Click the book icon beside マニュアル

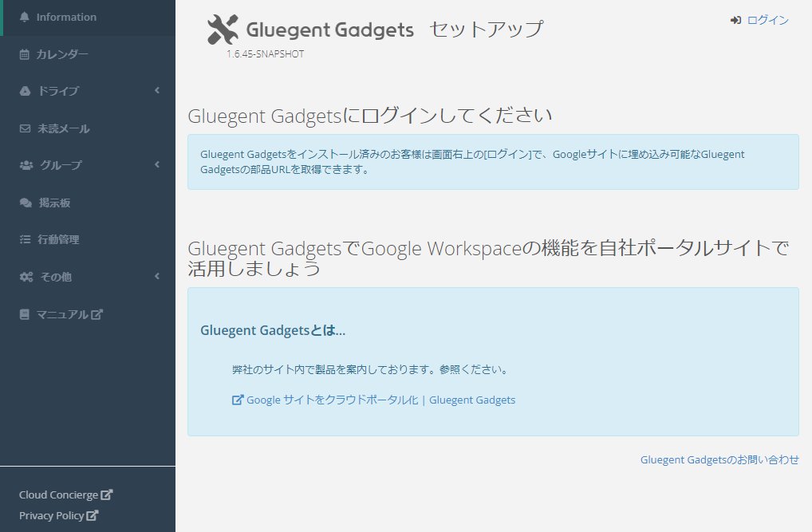point(25,314)
